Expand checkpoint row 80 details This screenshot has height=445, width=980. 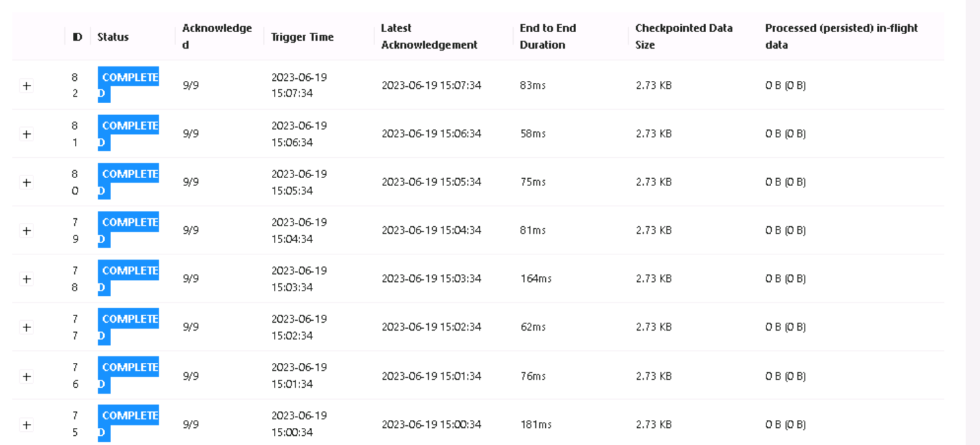[x=26, y=182]
